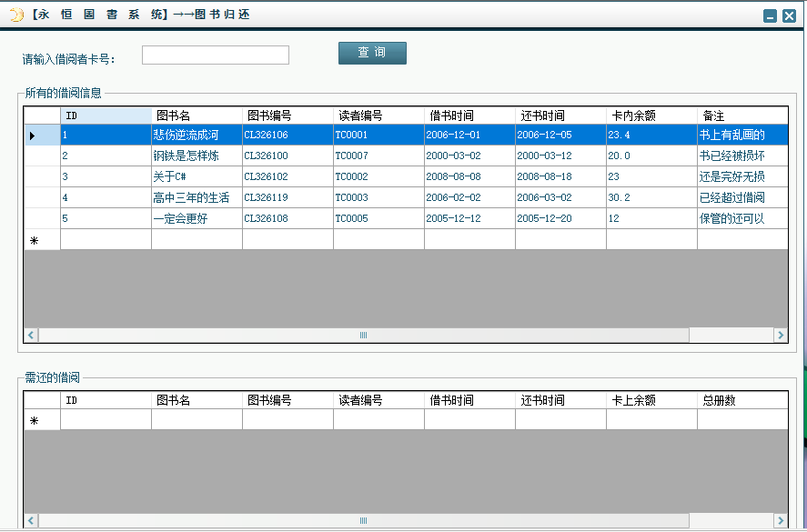Click 读者编号 header in upper table
Viewport: 807px width, 532px height.
coord(378,115)
